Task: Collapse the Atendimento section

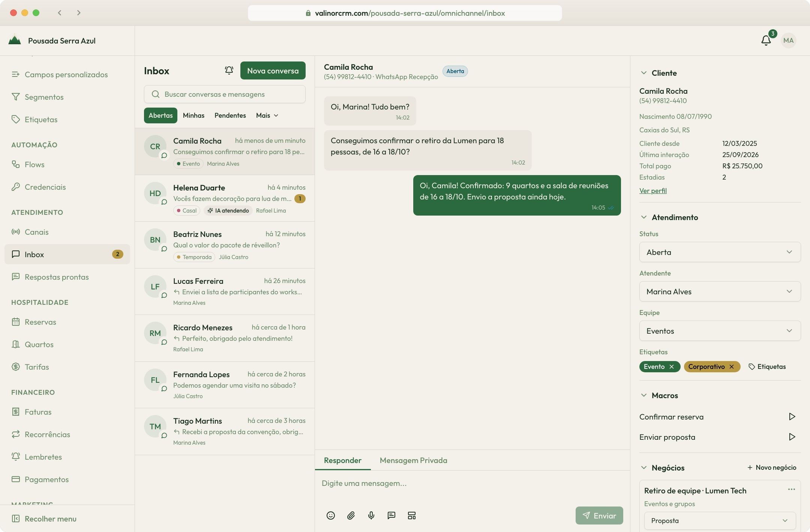Action: click(x=644, y=217)
